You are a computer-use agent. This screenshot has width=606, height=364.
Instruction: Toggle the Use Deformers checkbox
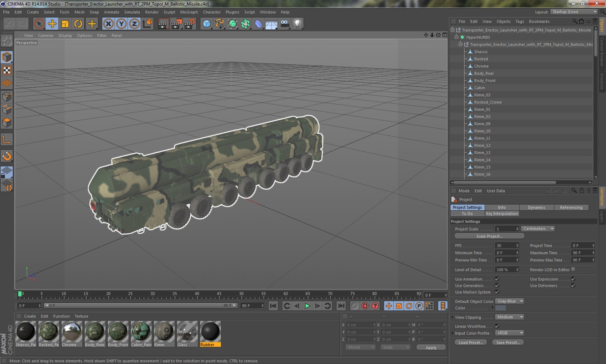pos(573,285)
